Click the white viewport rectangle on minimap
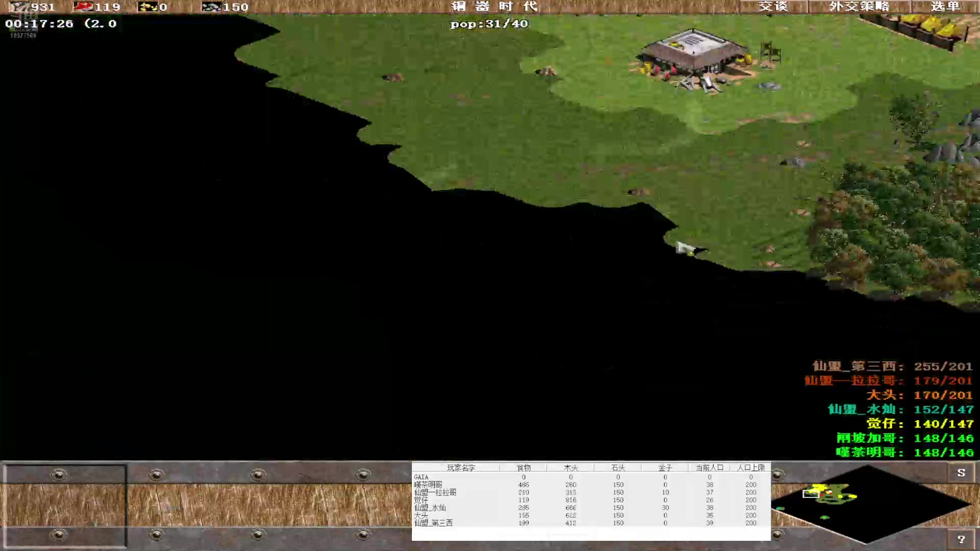Image resolution: width=980 pixels, height=551 pixels. pyautogui.click(x=811, y=493)
